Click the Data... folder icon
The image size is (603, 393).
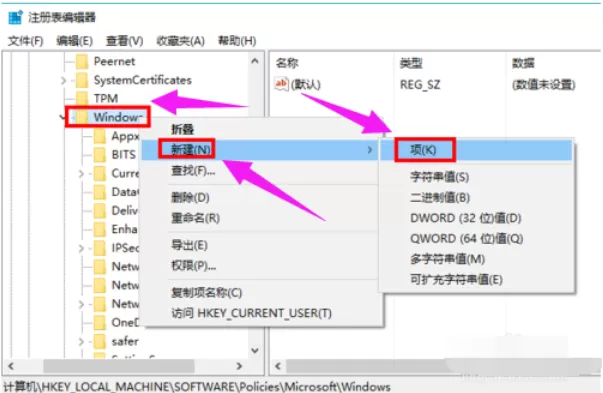100,192
